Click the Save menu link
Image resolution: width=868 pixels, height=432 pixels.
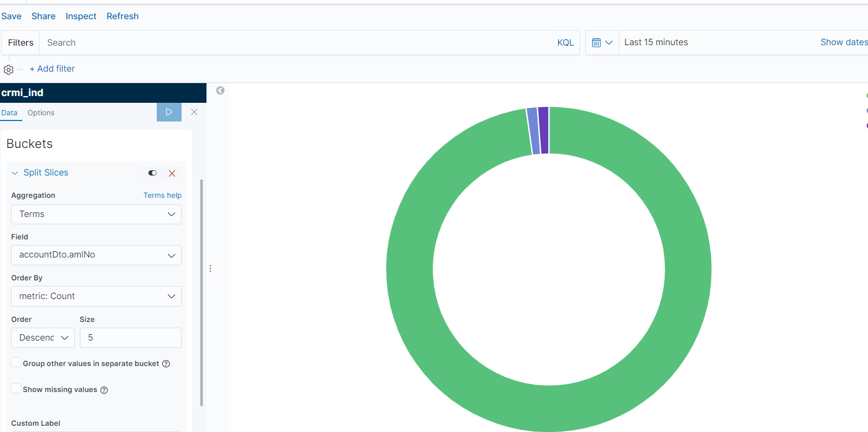(11, 16)
